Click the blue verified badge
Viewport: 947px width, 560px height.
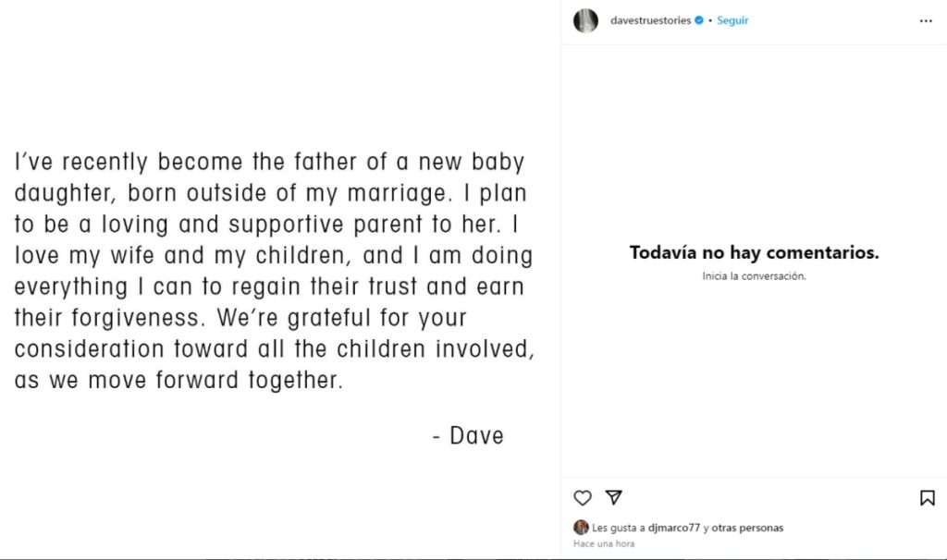pos(699,20)
